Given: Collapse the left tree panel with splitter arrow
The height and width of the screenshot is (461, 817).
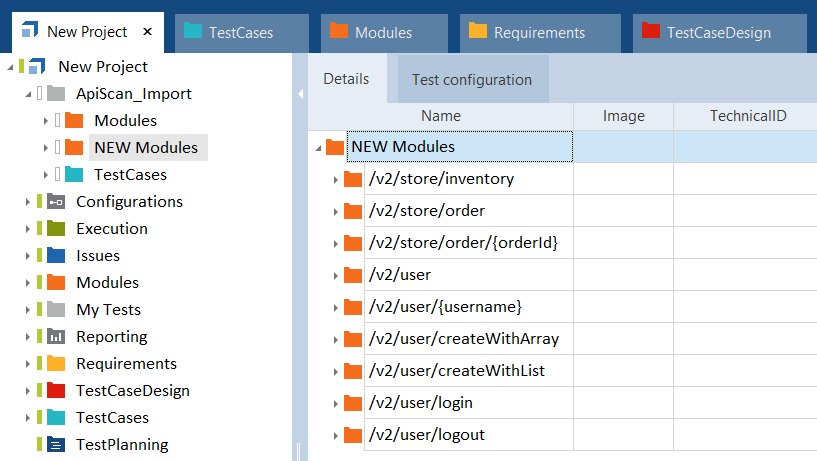Looking at the screenshot, I should [299, 94].
